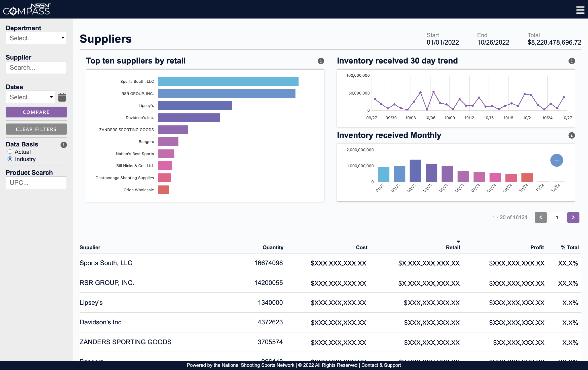Sort table by Profit column header

(x=537, y=248)
